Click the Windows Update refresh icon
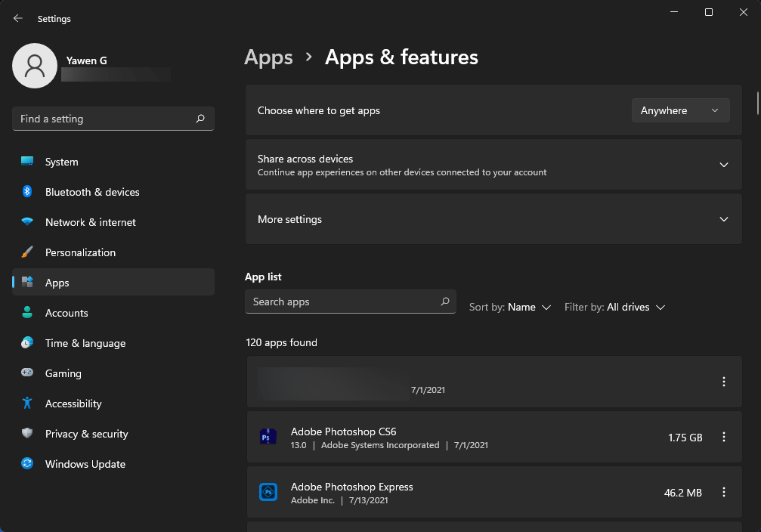The width and height of the screenshot is (761, 532). coord(27,463)
